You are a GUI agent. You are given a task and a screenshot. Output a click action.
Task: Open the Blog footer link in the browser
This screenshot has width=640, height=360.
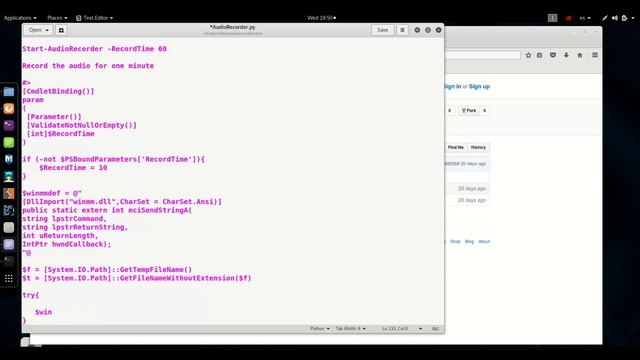[469, 242]
